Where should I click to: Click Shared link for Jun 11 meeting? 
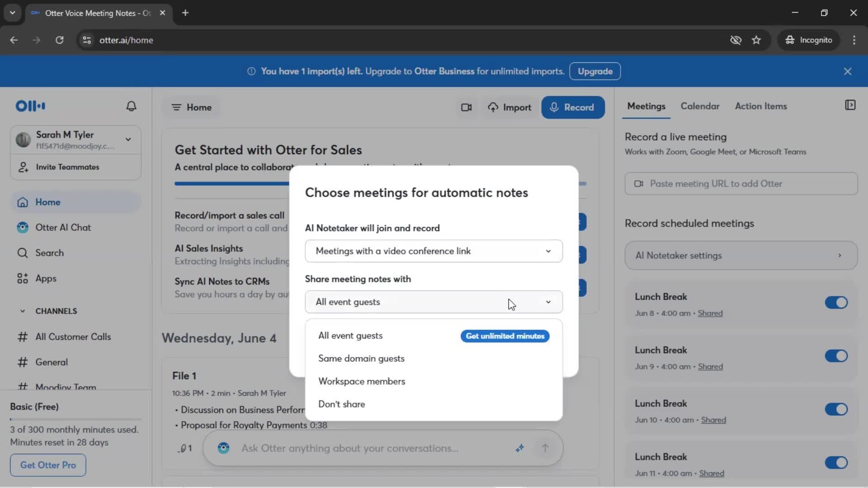[x=712, y=474]
